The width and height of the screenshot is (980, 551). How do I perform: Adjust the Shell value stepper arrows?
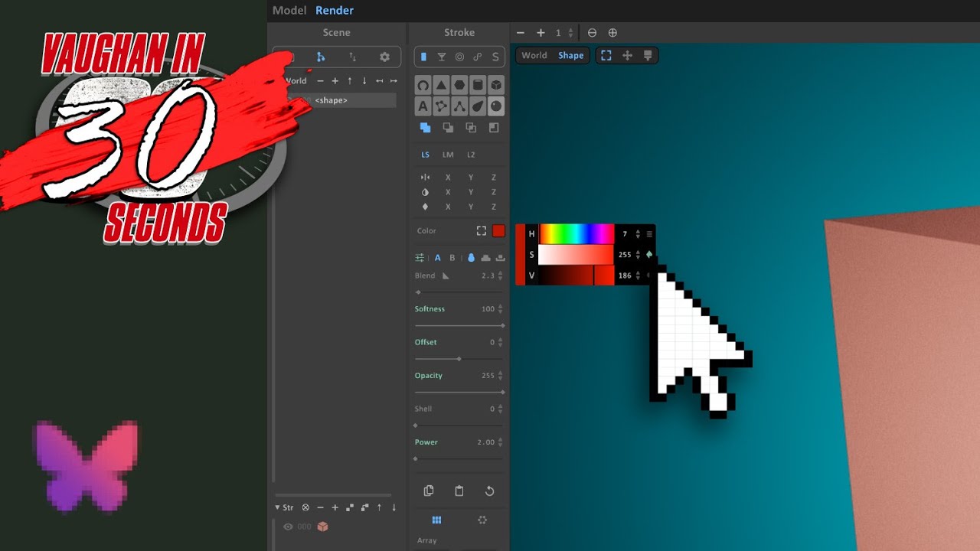(501, 409)
